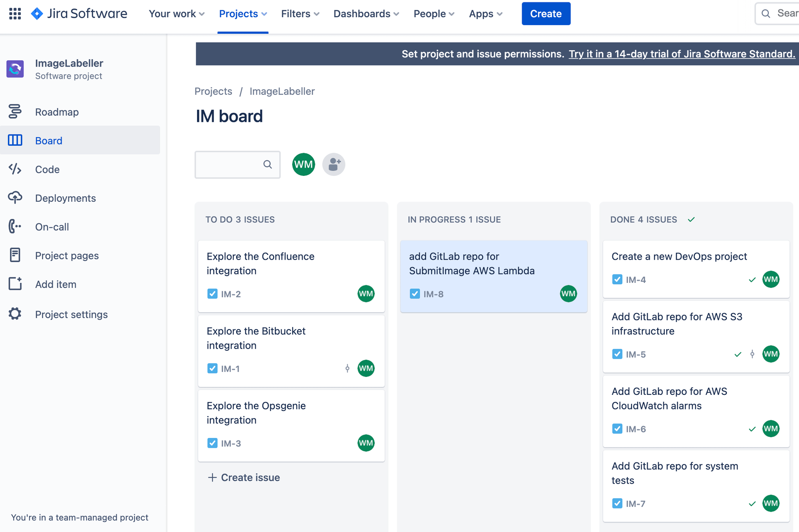Toggle checkbox on IM-2 issue card
This screenshot has width=799, height=532.
[x=212, y=293]
